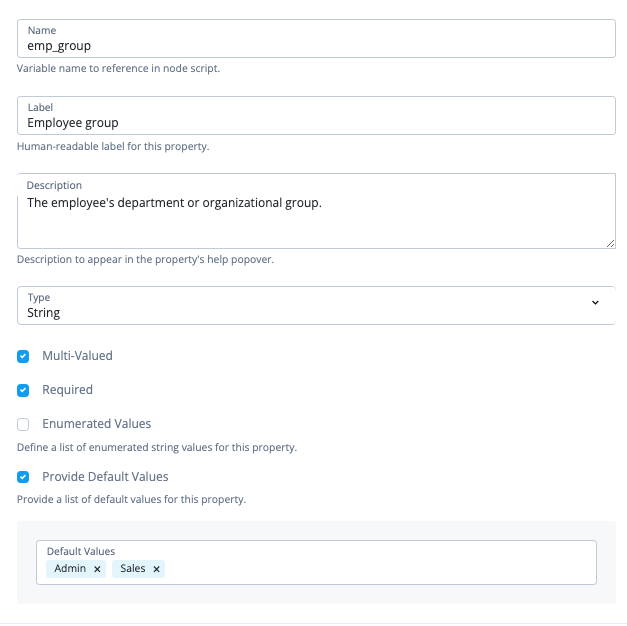Uncheck the Required checkbox
The height and width of the screenshot is (626, 627).
(x=23, y=390)
